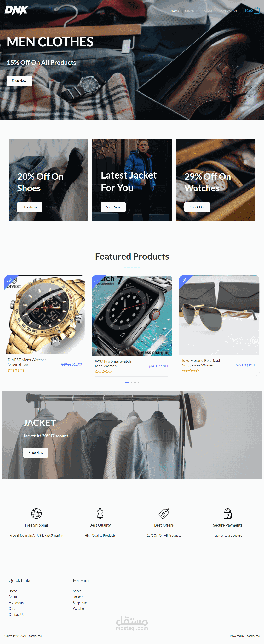Viewport: 264px width, 644px height.
Task: Click Shop Now on the Jacket banner
Action: (x=36, y=453)
